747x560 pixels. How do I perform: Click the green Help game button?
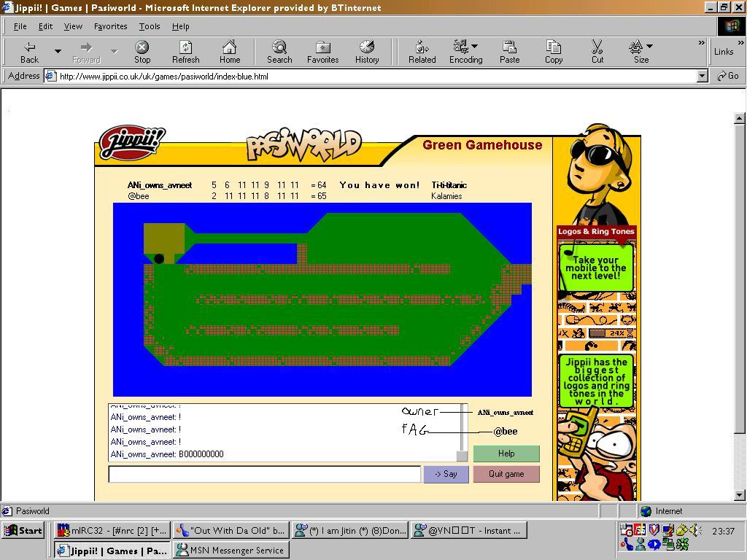coord(506,454)
